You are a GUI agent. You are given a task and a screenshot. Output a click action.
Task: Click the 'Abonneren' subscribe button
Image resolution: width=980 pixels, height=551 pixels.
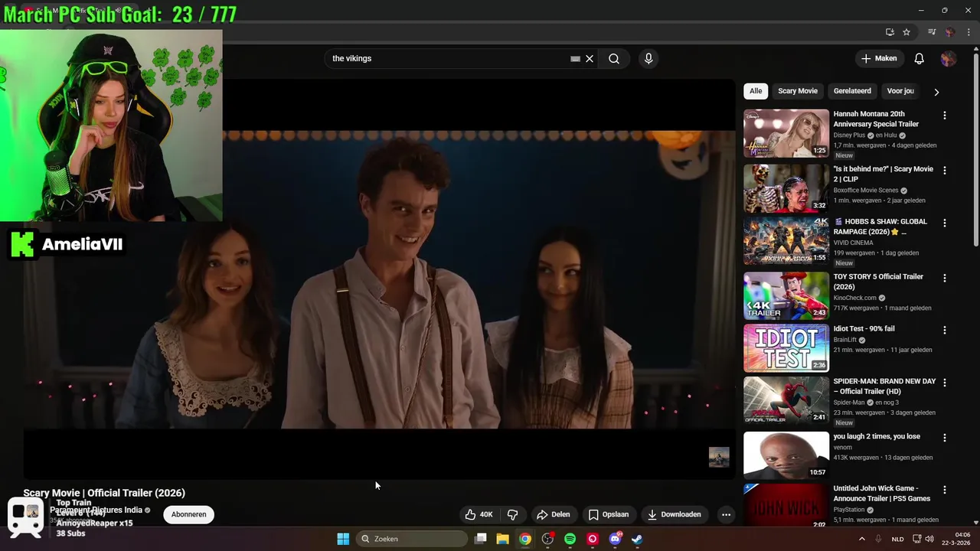188,514
